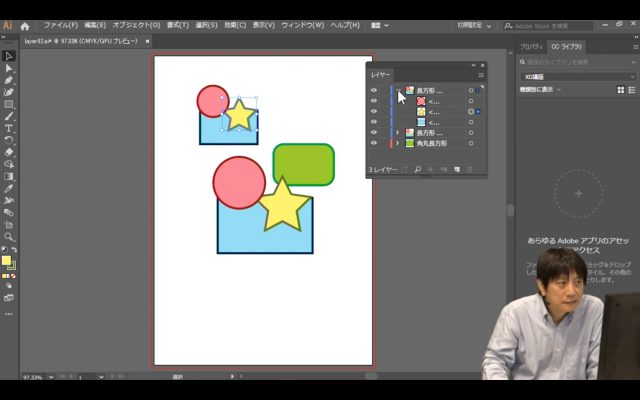
Task: Open the XD講座 library dropdown
Action: point(578,77)
